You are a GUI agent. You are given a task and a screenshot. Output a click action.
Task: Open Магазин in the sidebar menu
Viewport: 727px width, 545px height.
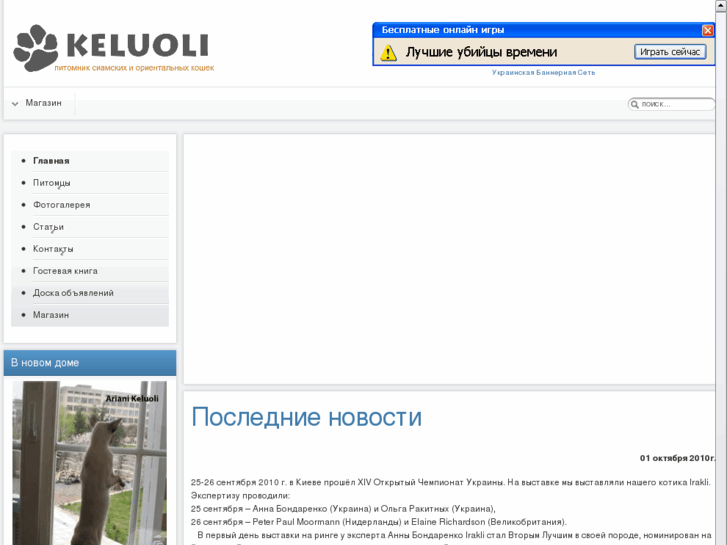tap(51, 315)
